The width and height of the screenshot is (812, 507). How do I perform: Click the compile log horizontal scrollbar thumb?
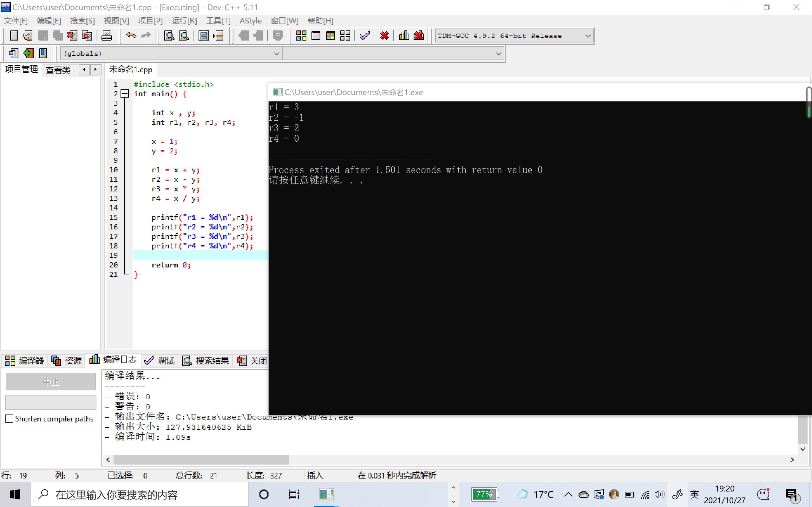tap(201, 460)
